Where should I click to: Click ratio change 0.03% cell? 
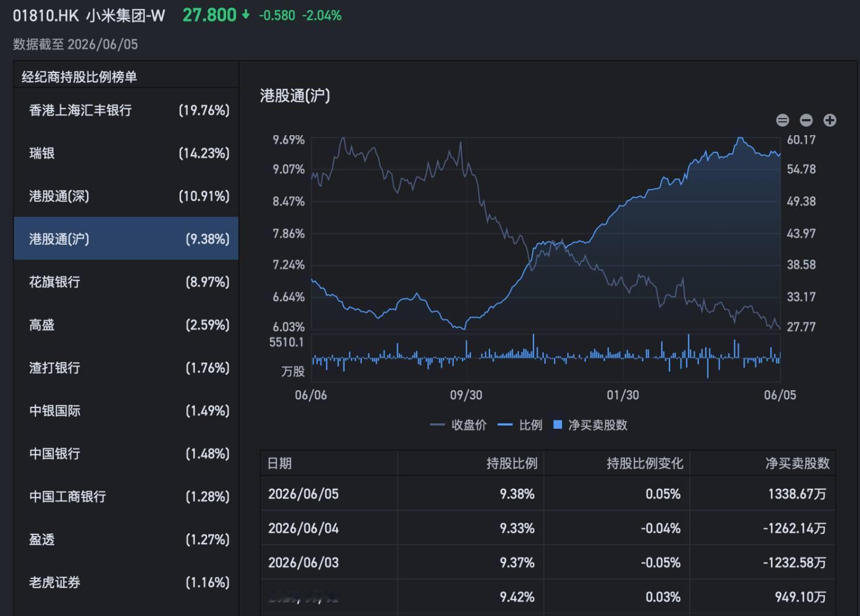663,597
